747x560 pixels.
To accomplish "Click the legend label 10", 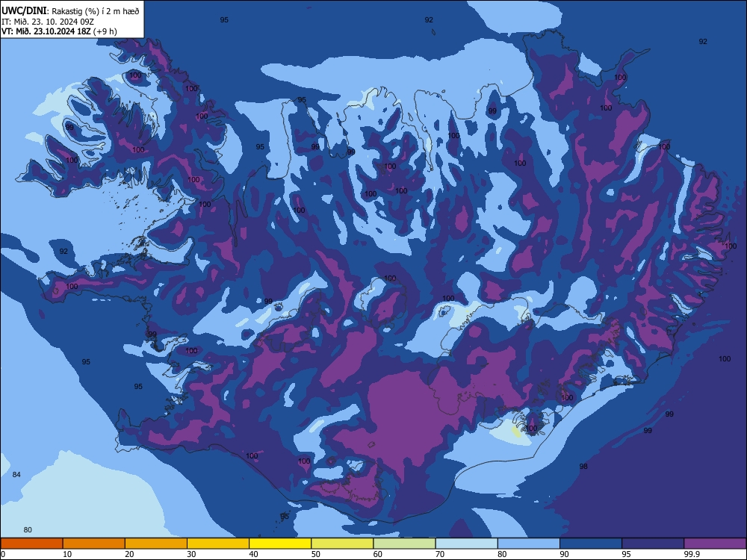I will coord(67,554).
